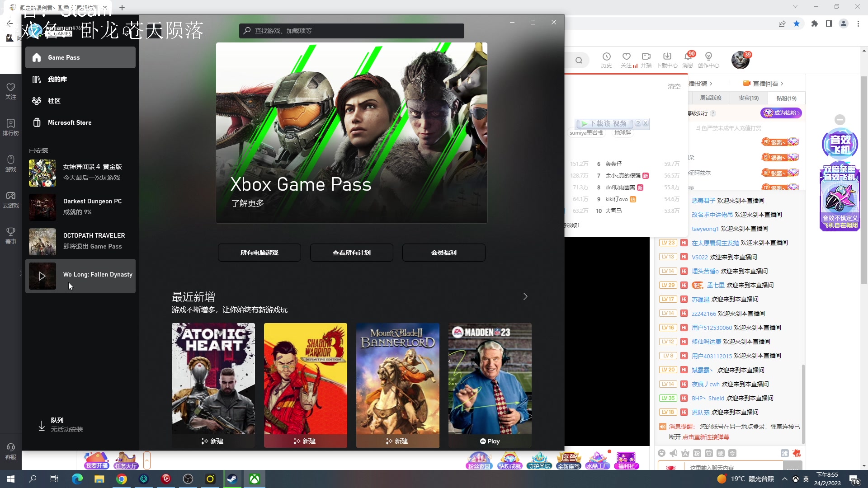Click reconnect danmaku link in chat
The height and width of the screenshot is (488, 868).
click(706, 437)
